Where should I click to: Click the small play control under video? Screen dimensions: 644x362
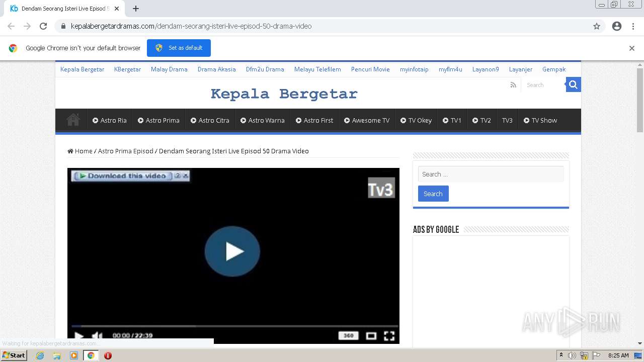coord(79,335)
